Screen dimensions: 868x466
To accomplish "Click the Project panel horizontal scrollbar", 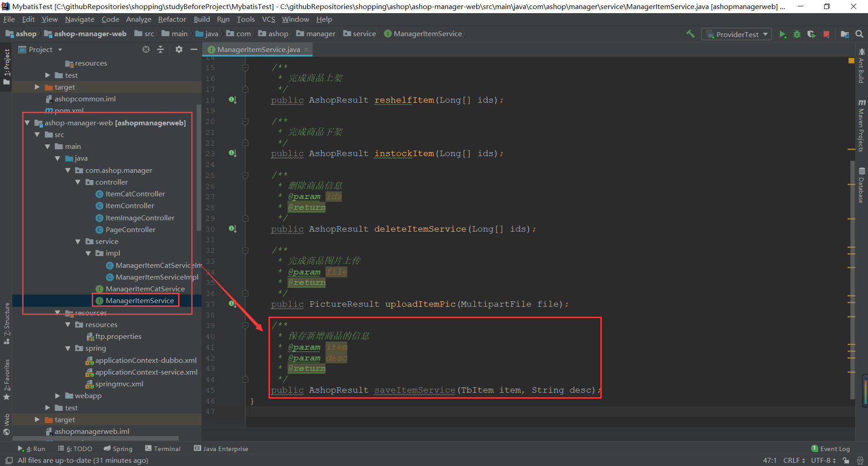I will (95, 438).
